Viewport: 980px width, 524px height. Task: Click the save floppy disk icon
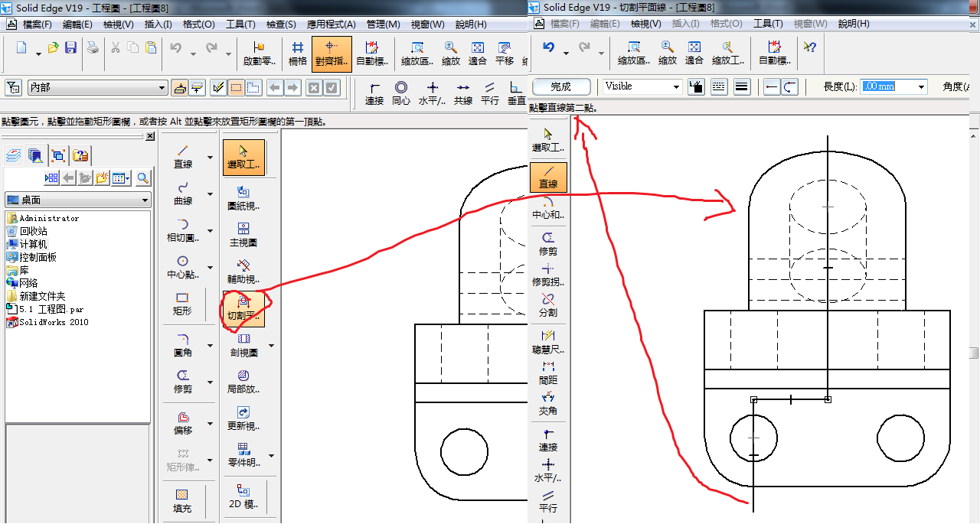pyautogui.click(x=70, y=48)
